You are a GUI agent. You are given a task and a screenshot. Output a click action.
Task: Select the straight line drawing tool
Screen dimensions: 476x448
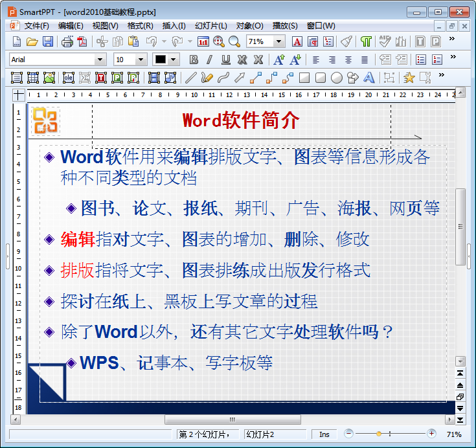pos(190,78)
